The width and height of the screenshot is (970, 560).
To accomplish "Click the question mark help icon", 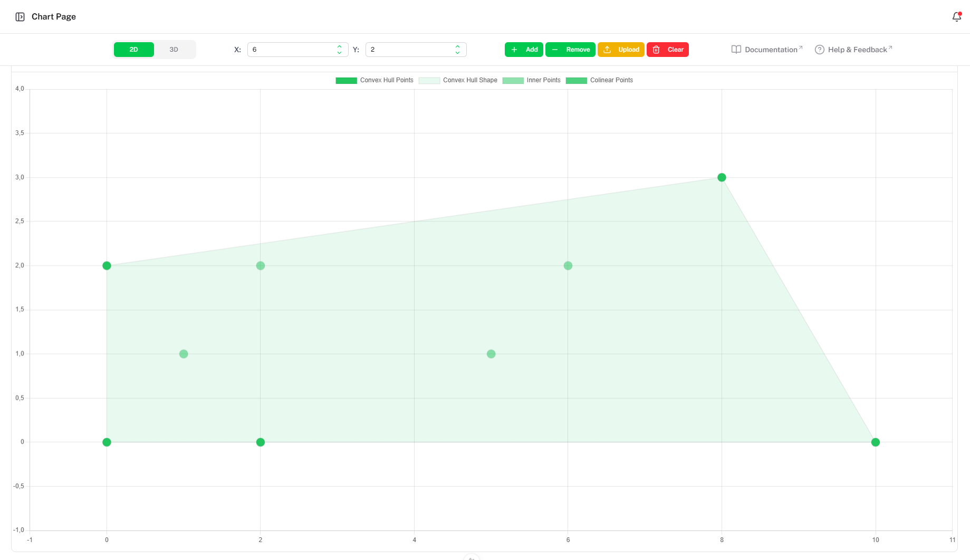I will point(819,50).
